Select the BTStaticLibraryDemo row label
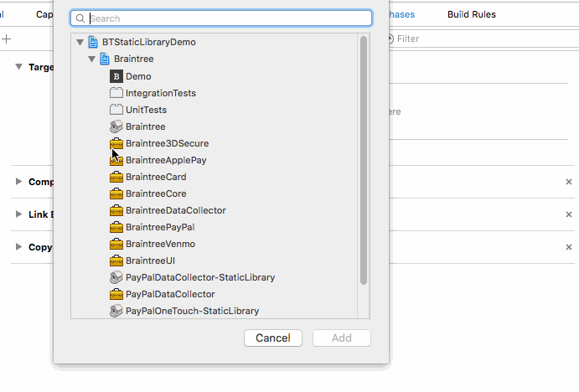The height and width of the screenshot is (392, 579). (149, 42)
